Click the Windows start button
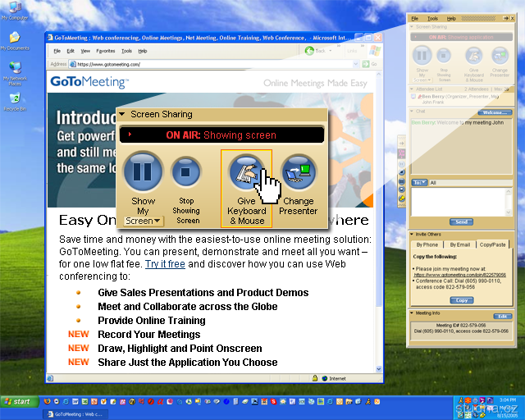 pos(20,401)
